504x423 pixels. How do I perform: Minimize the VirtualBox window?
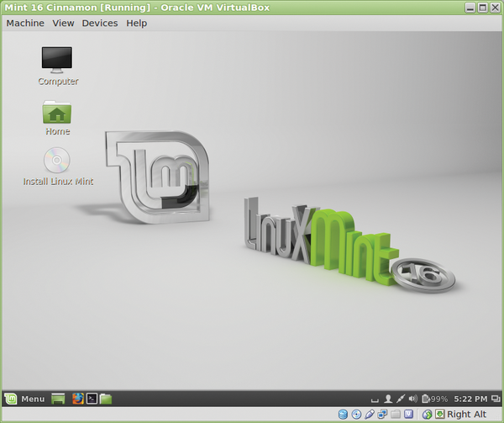[470, 8]
